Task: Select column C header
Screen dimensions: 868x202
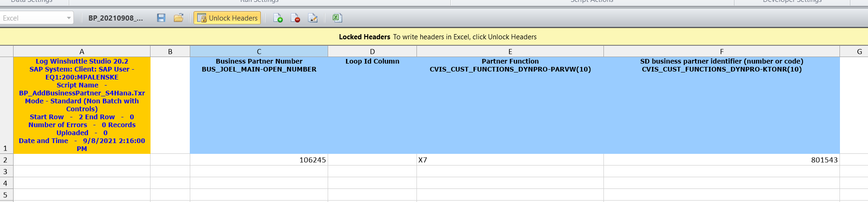Action: coord(259,51)
